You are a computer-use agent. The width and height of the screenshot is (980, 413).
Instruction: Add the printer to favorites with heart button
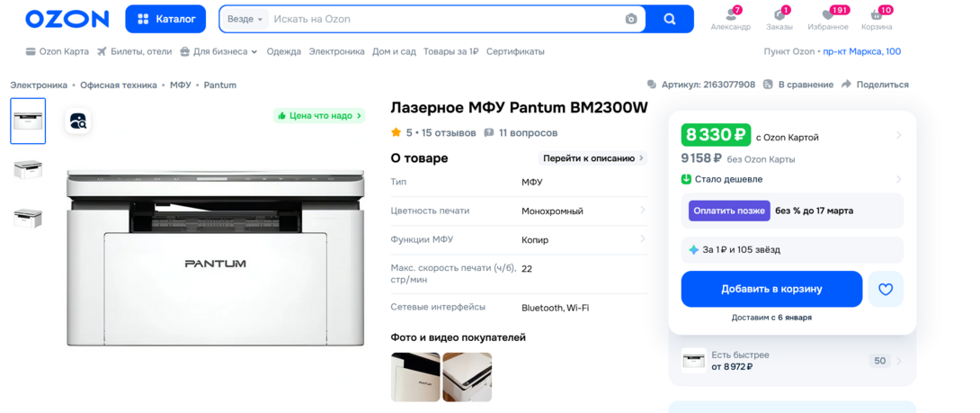886,289
